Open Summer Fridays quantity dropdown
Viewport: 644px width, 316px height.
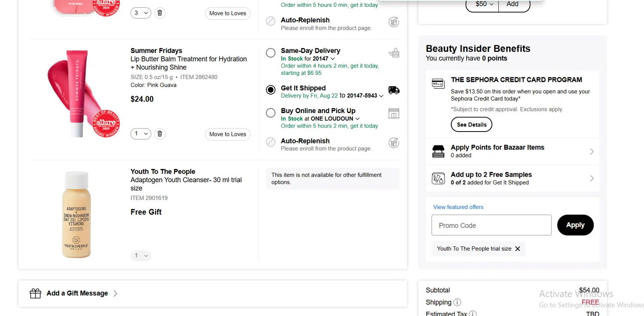pyautogui.click(x=141, y=134)
